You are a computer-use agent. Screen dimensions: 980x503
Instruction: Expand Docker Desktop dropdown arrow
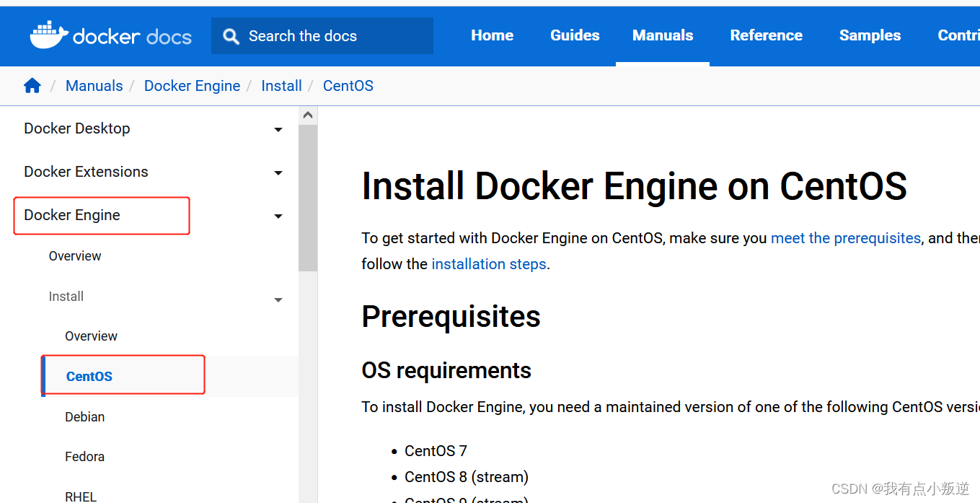pyautogui.click(x=278, y=130)
